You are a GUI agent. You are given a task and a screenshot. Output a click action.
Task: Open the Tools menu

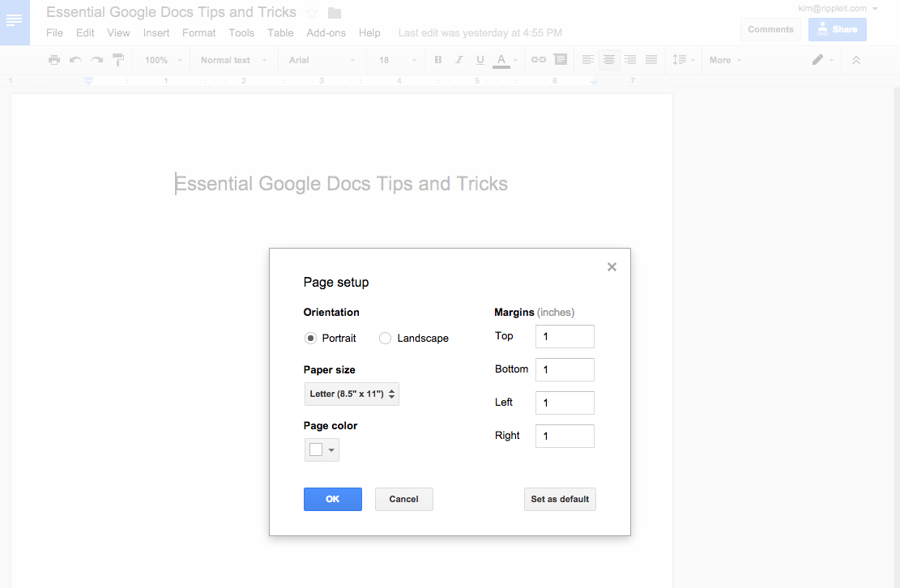pos(241,32)
